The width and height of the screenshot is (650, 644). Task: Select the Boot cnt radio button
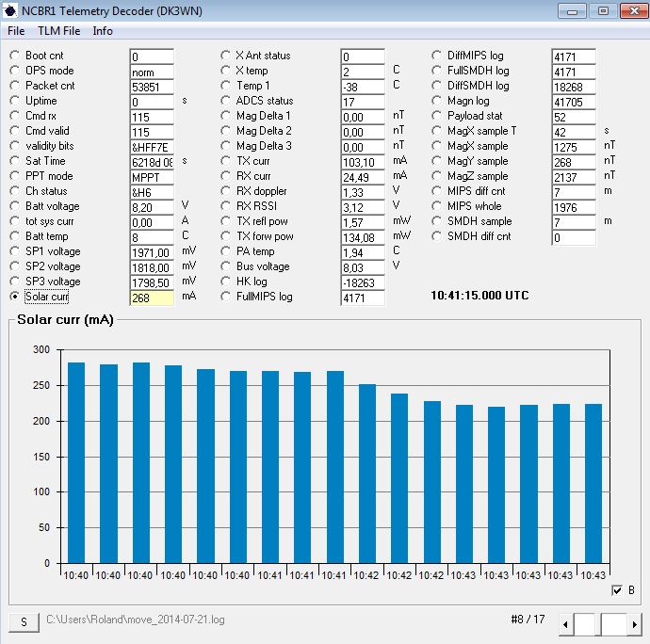click(15, 56)
